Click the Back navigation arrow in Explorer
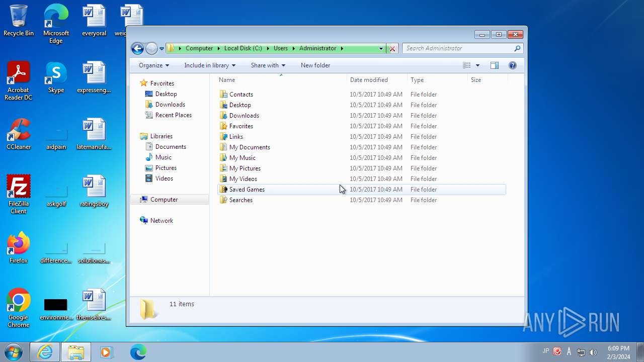The image size is (644, 362). (137, 48)
